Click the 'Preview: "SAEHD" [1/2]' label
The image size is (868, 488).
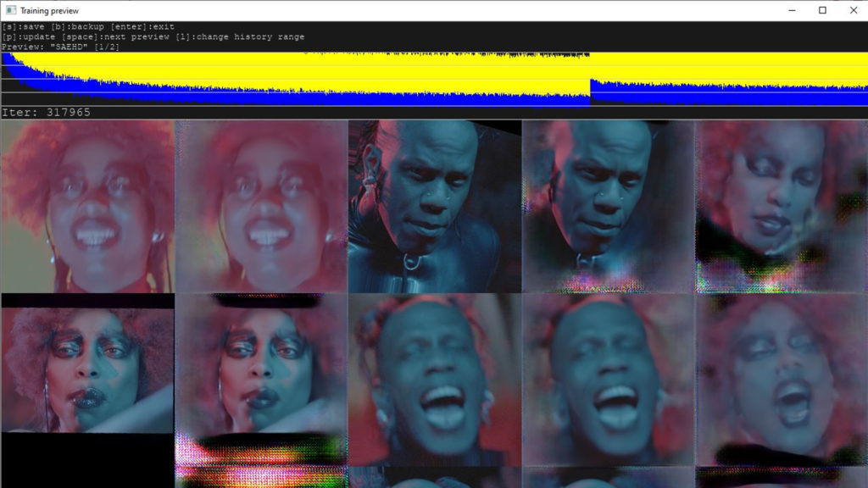point(61,47)
